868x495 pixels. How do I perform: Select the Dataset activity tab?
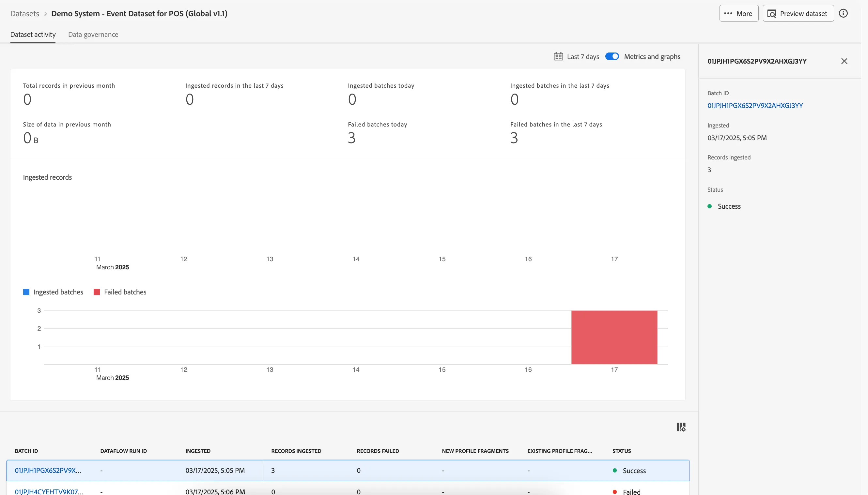coord(33,34)
